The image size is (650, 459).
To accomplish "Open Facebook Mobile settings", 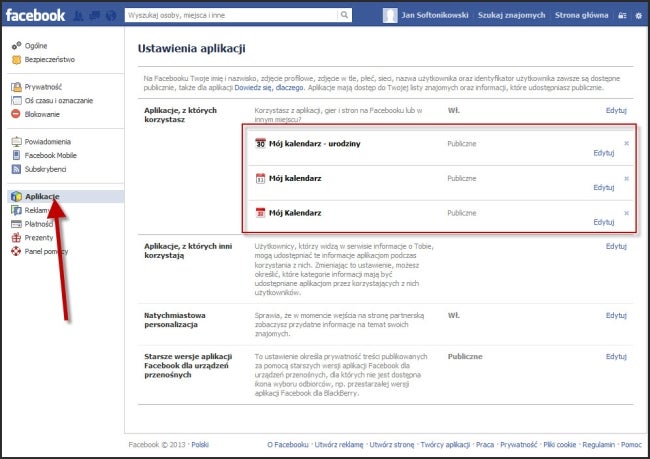I will pos(51,155).
